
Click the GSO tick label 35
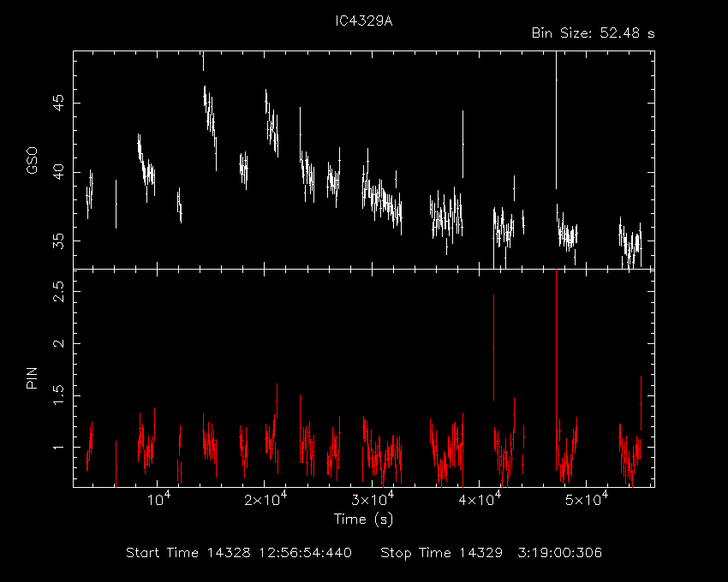59,241
